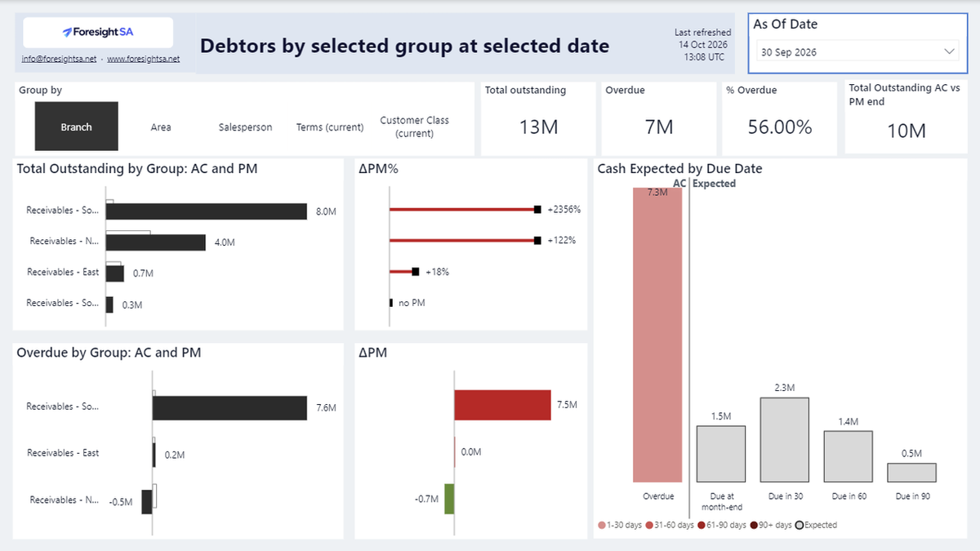
Task: Click the 0.3M total outstanding label
Action: (131, 304)
